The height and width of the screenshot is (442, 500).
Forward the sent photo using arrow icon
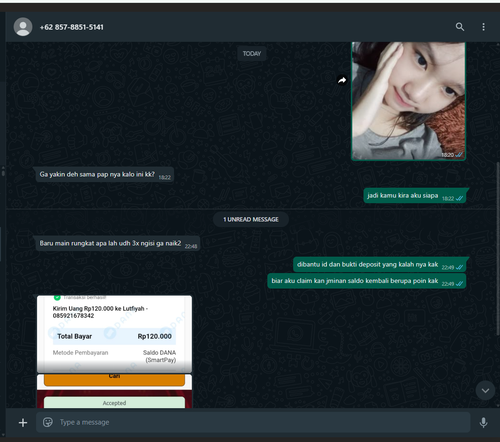tap(342, 80)
